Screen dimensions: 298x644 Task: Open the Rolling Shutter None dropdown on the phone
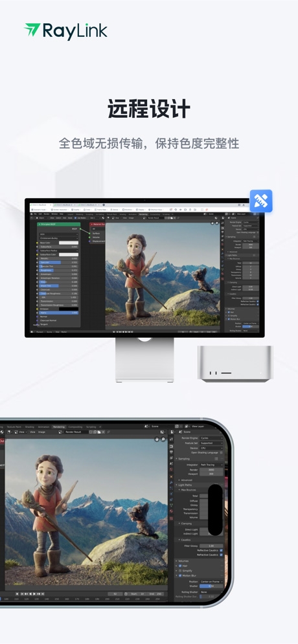(211, 592)
